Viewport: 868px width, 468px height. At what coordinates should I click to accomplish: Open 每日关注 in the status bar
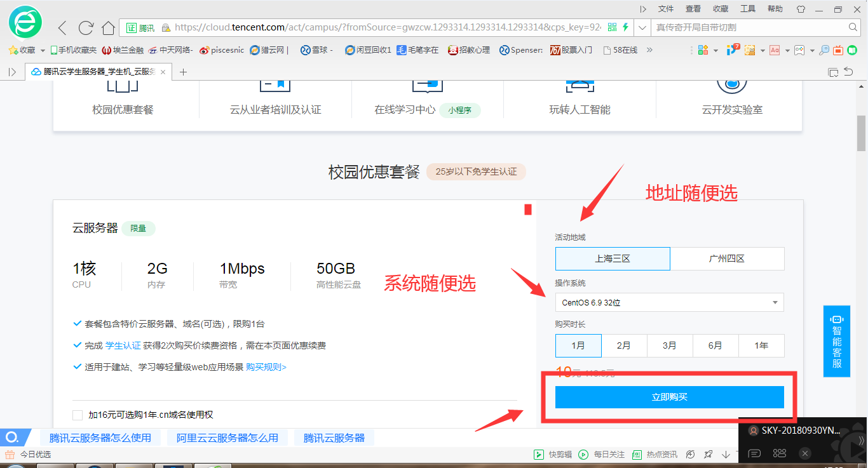coord(601,455)
